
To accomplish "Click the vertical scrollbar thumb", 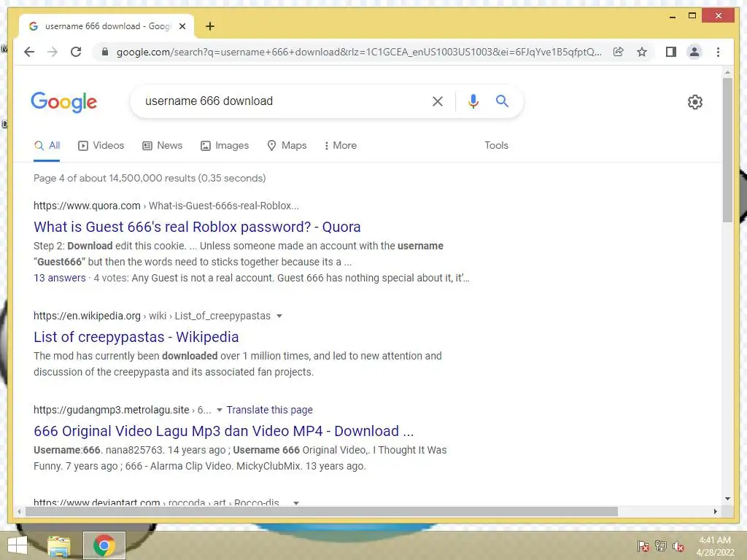I will point(727,149).
